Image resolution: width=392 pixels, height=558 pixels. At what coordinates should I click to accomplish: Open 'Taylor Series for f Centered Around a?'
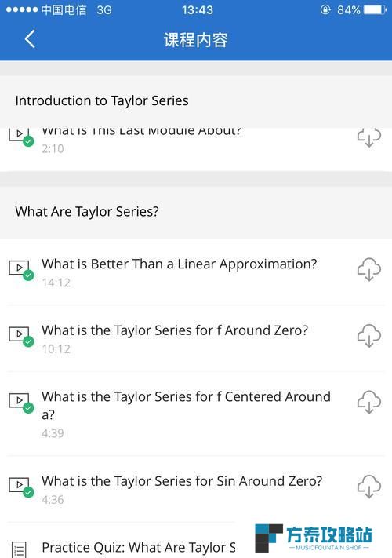[186, 405]
